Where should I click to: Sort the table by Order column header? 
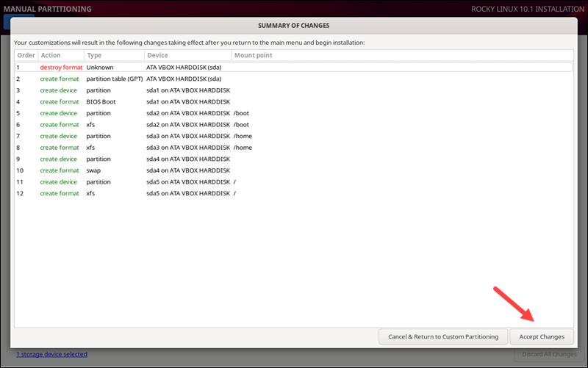pyautogui.click(x=26, y=55)
